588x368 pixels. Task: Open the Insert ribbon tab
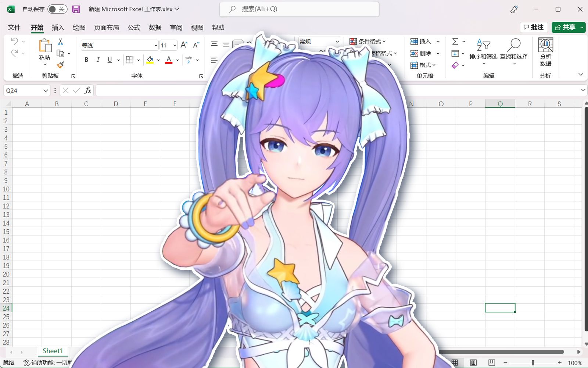point(58,28)
